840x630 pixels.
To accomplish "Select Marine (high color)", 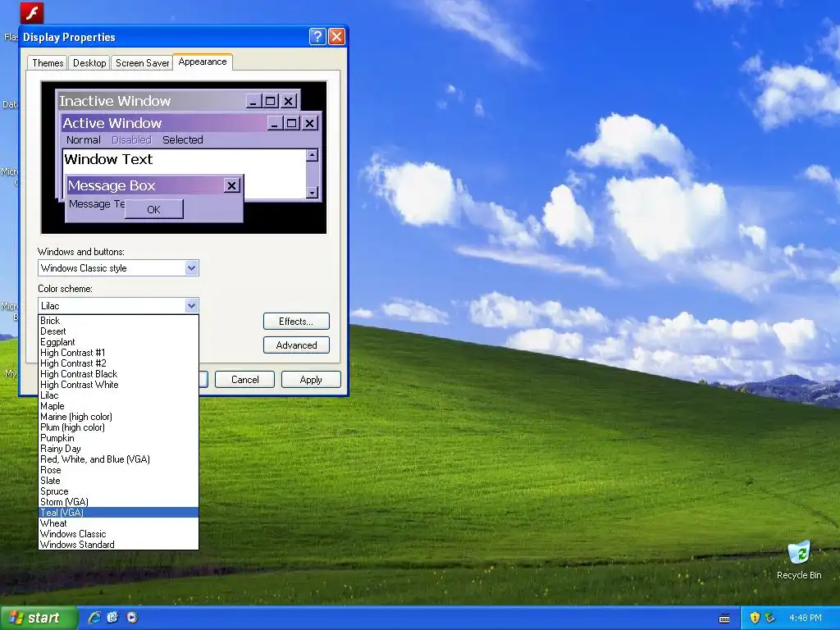I will [x=118, y=417].
